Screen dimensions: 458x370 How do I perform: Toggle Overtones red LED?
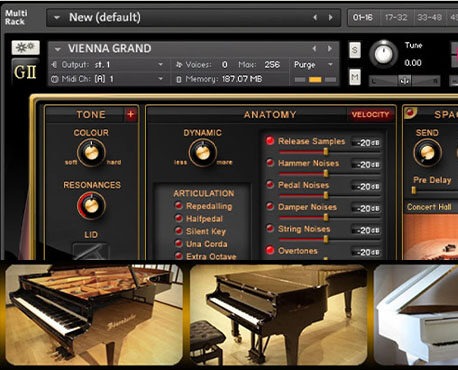(x=270, y=250)
